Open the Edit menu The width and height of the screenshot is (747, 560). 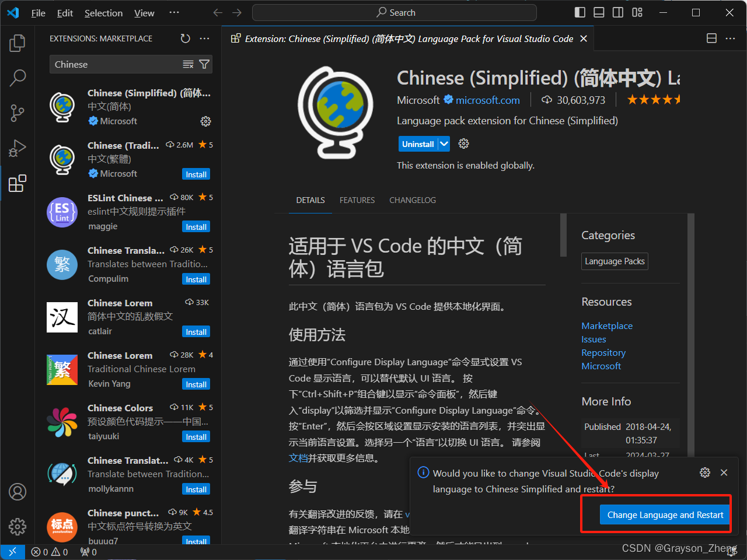tap(65, 13)
